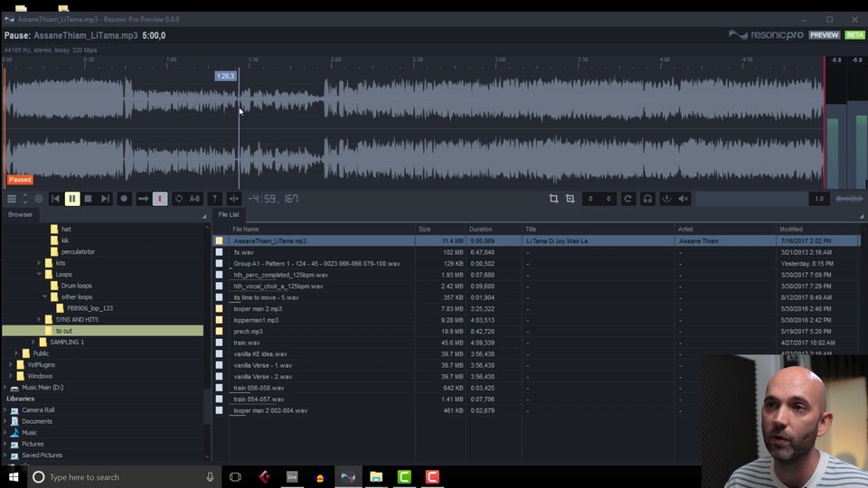Sort by Modified column header
The image size is (868, 488).
click(x=791, y=229)
